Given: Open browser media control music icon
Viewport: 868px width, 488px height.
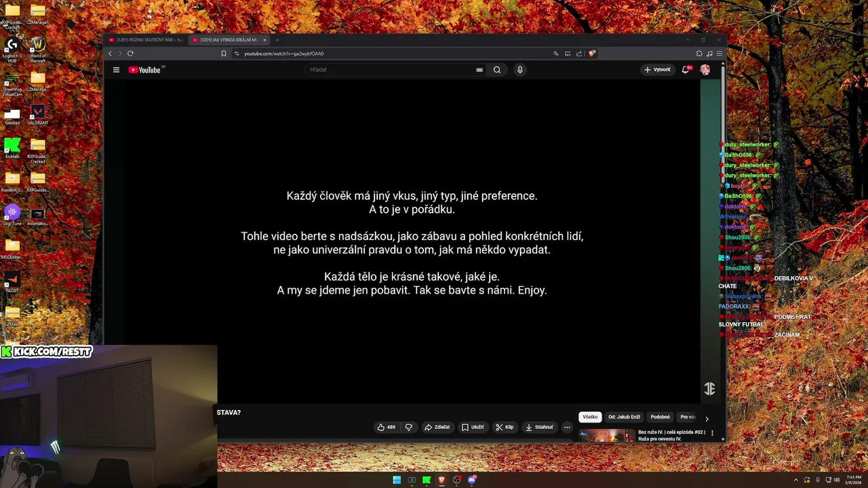Looking at the screenshot, I should click(709, 54).
